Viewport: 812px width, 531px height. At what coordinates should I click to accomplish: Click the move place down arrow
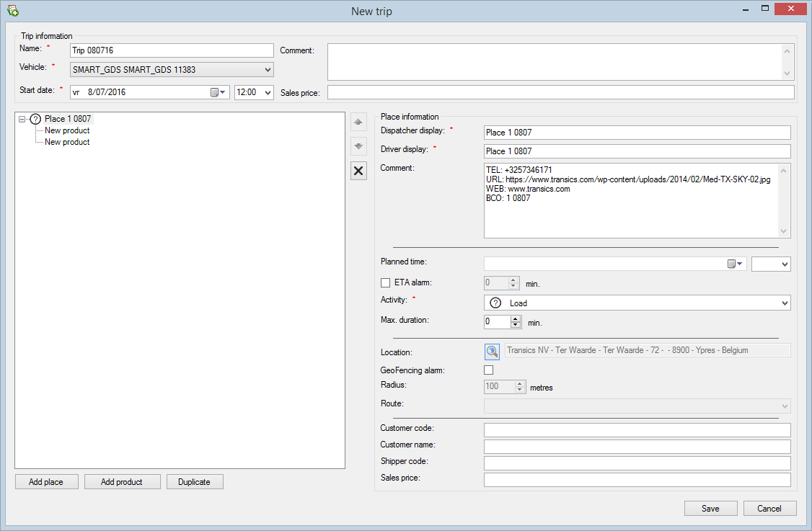[x=358, y=146]
